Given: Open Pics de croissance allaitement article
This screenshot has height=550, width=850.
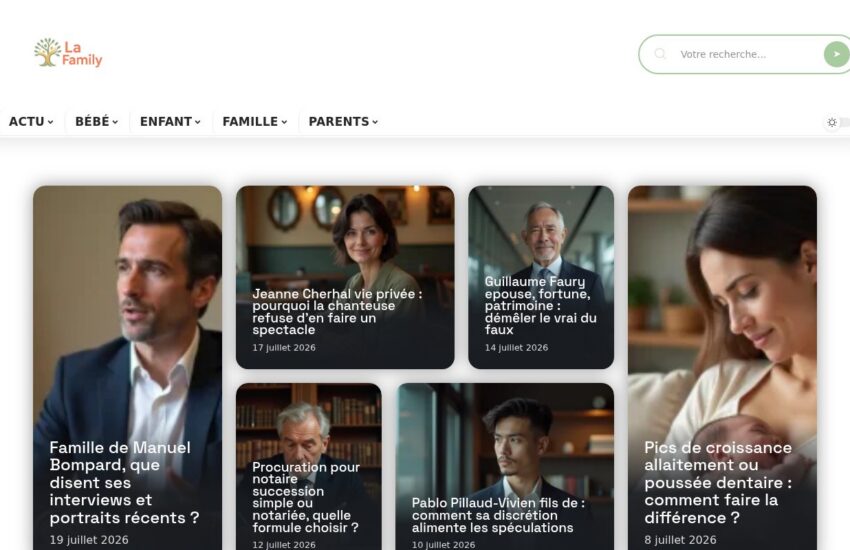Looking at the screenshot, I should (x=718, y=482).
